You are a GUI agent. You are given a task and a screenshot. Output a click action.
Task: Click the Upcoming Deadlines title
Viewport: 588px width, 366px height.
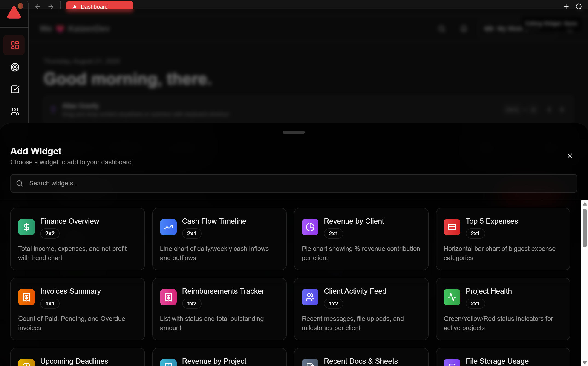(x=74, y=361)
